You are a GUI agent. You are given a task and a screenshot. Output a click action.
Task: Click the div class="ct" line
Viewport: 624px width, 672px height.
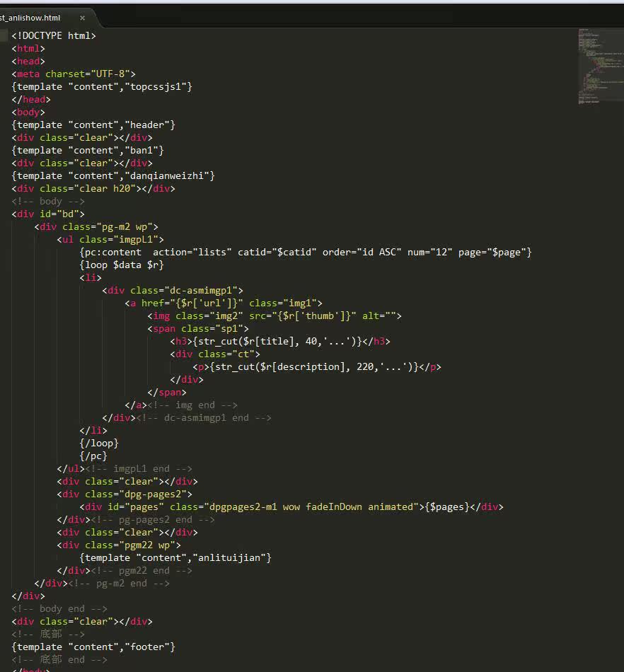[x=215, y=354]
